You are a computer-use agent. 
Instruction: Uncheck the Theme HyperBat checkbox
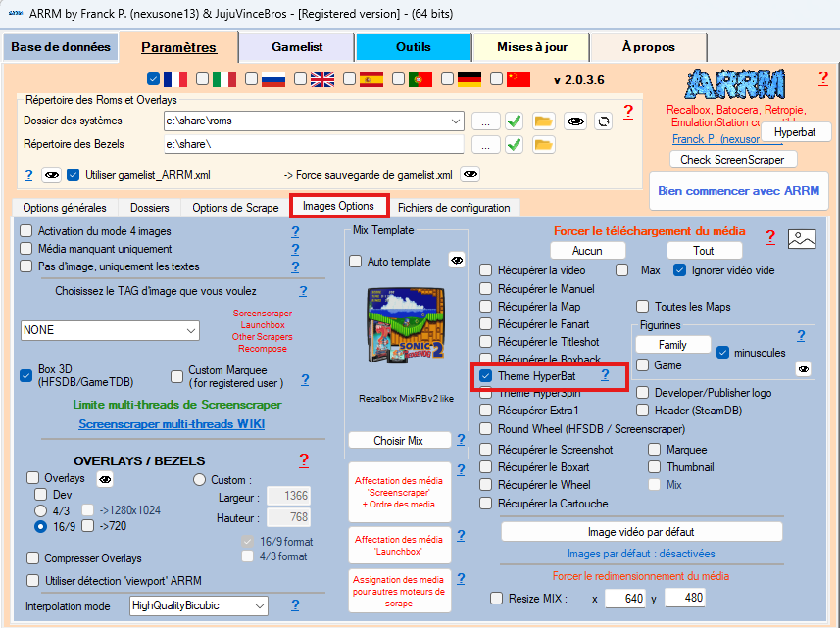tap(486, 375)
